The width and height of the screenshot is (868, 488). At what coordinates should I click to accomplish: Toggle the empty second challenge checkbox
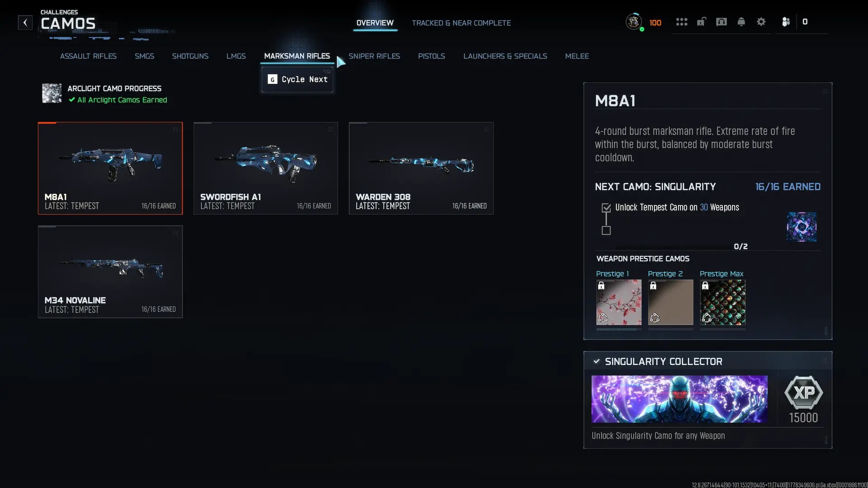[606, 230]
